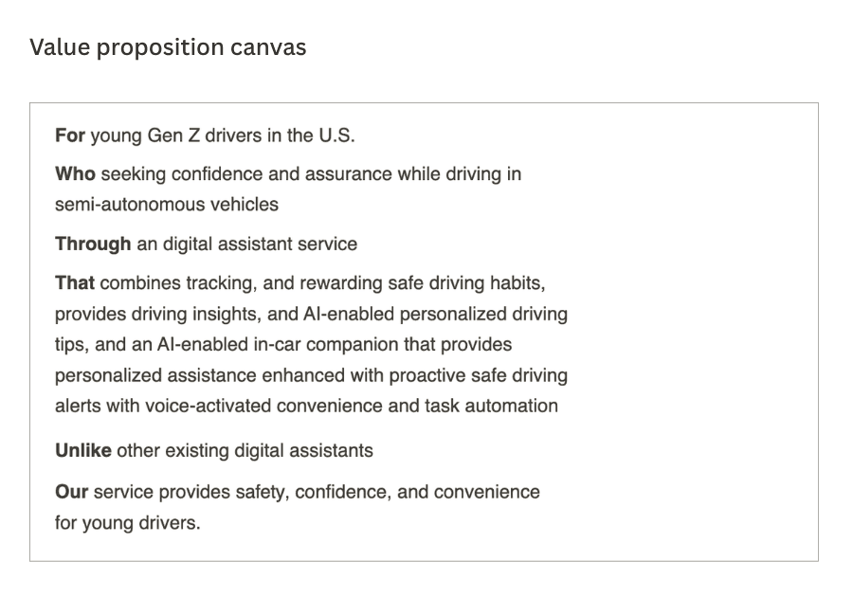Click the text 'young Gen Z drivers'

pyautogui.click(x=176, y=136)
